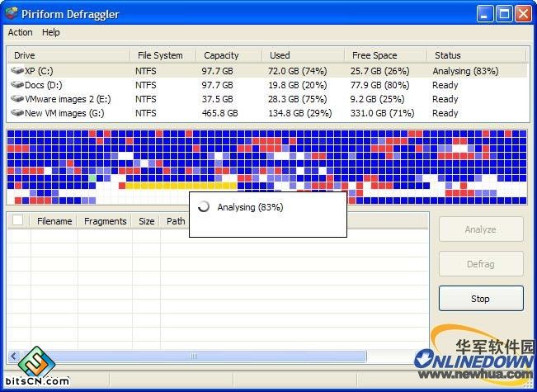Sort file list by Fragments column
Viewport: 537px width, 392px height.
105,221
